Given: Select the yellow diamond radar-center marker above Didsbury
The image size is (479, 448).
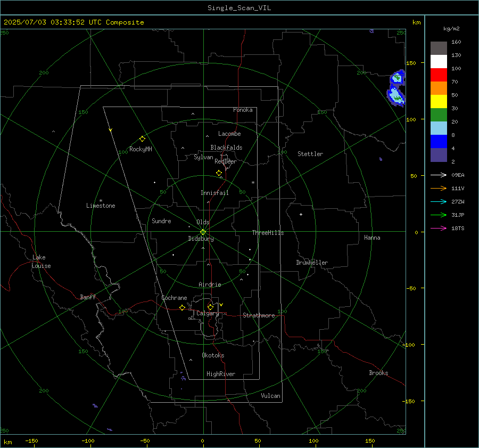Looking at the screenshot, I should 203,232.
